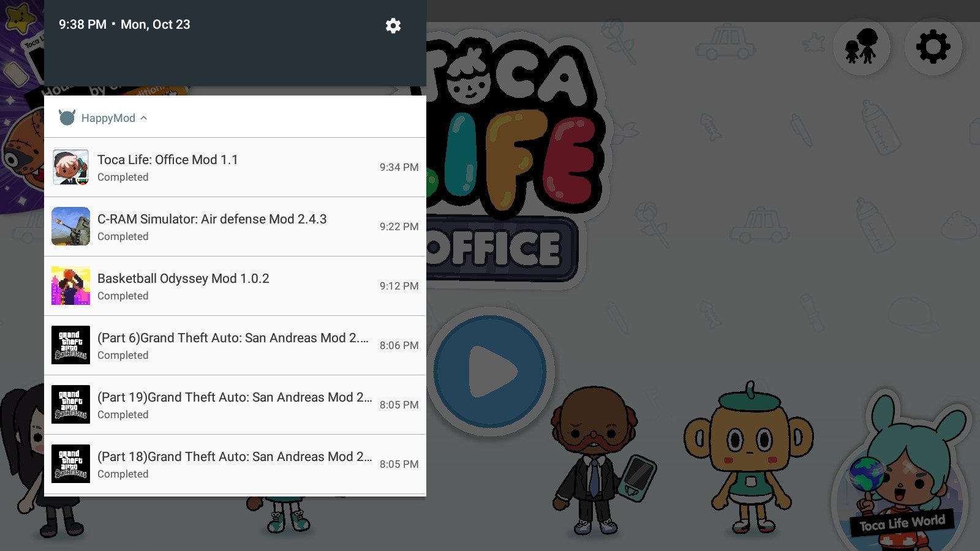Image resolution: width=980 pixels, height=551 pixels.
Task: Tap the yellow star icon
Action: tap(20, 17)
